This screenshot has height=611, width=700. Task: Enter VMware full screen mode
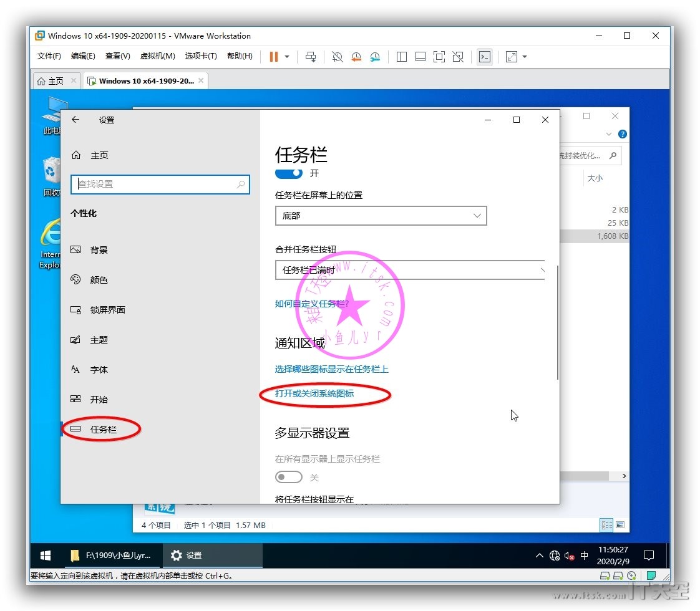439,57
